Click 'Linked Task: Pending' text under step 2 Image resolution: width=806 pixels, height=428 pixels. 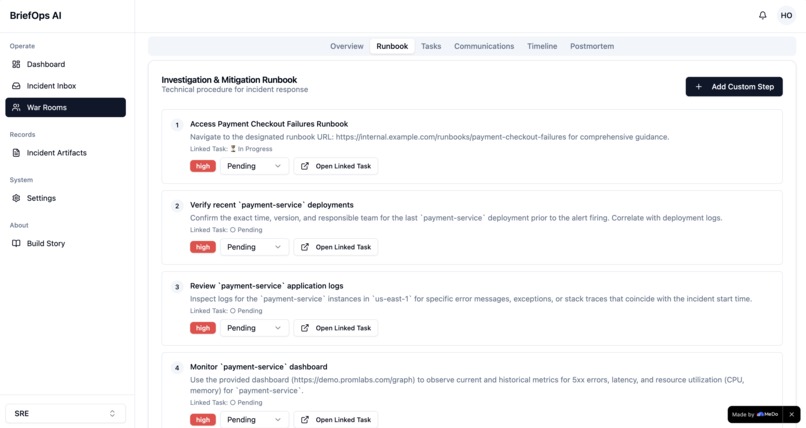tap(226, 230)
